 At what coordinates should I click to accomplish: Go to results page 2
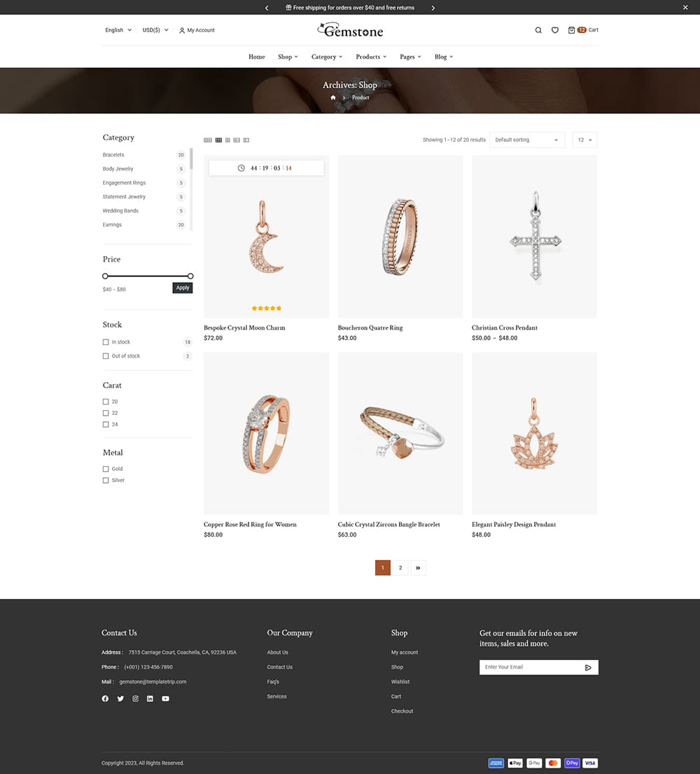[400, 568]
